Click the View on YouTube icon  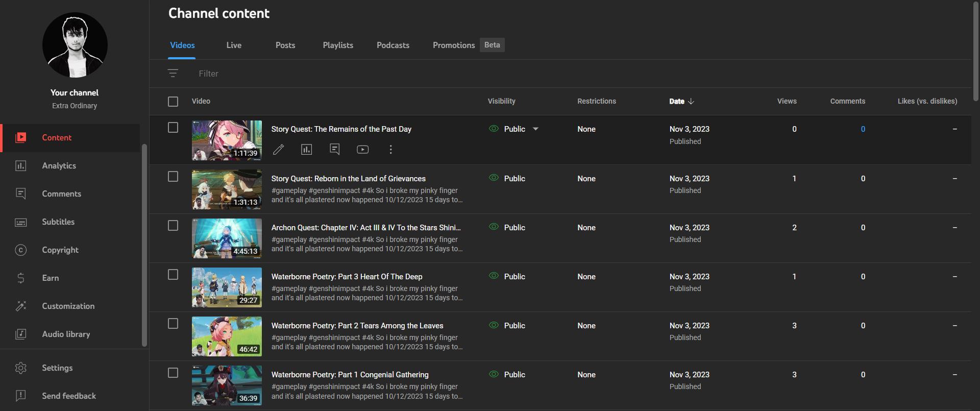(362, 149)
